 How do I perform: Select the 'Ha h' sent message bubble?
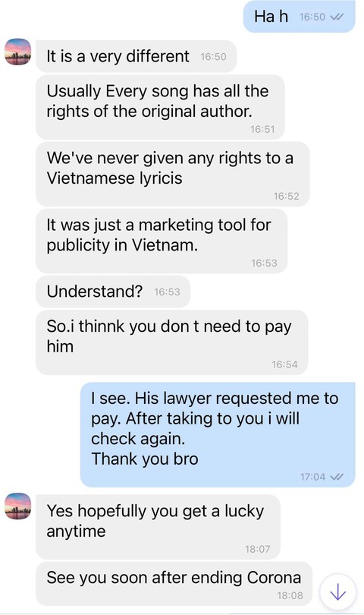pyautogui.click(x=299, y=17)
